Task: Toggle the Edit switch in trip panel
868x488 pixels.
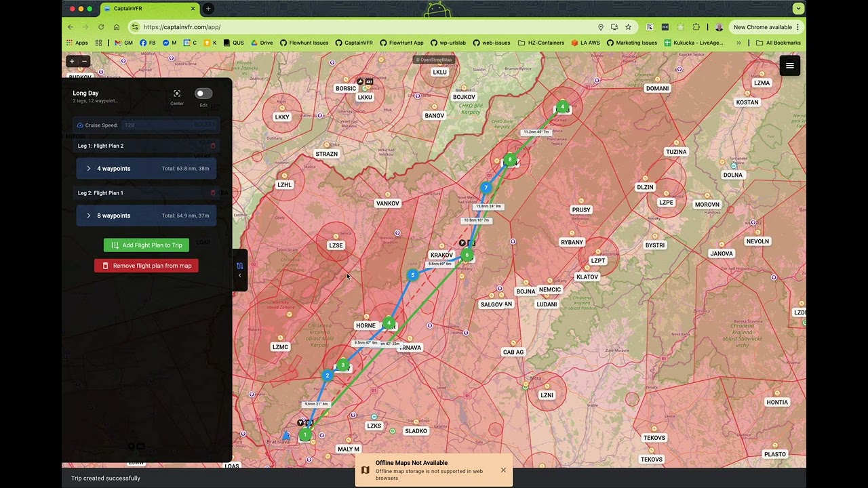Action: 203,94
